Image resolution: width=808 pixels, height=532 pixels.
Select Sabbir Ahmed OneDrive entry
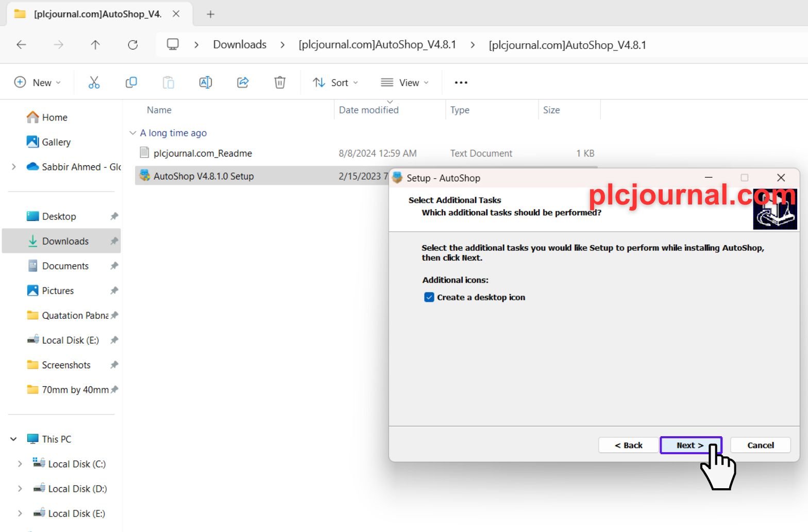pos(74,167)
